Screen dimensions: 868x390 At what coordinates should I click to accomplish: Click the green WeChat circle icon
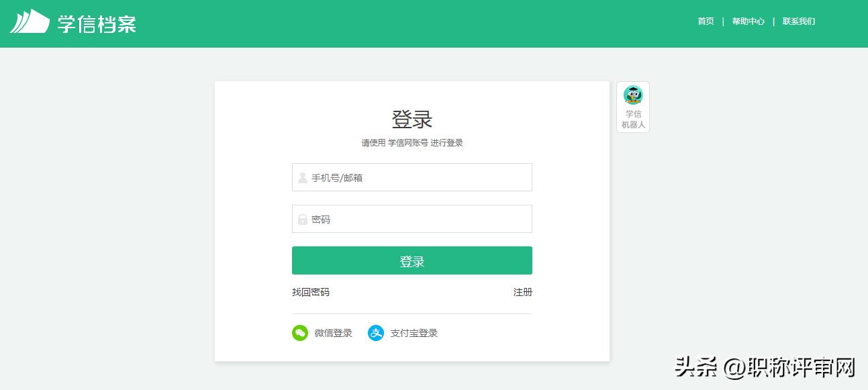coord(300,332)
